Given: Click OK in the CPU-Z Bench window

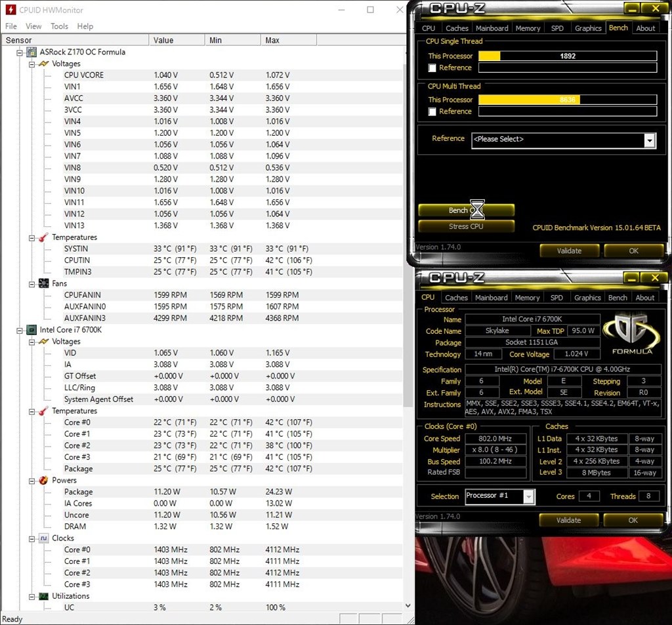Looking at the screenshot, I should (633, 251).
